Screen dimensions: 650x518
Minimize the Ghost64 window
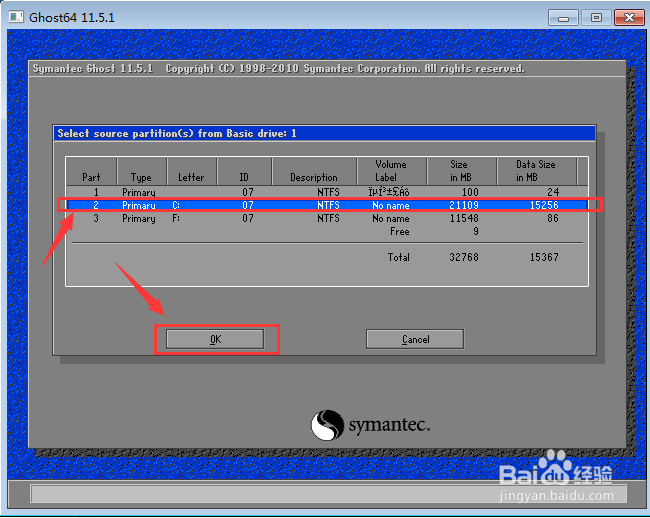coord(563,18)
